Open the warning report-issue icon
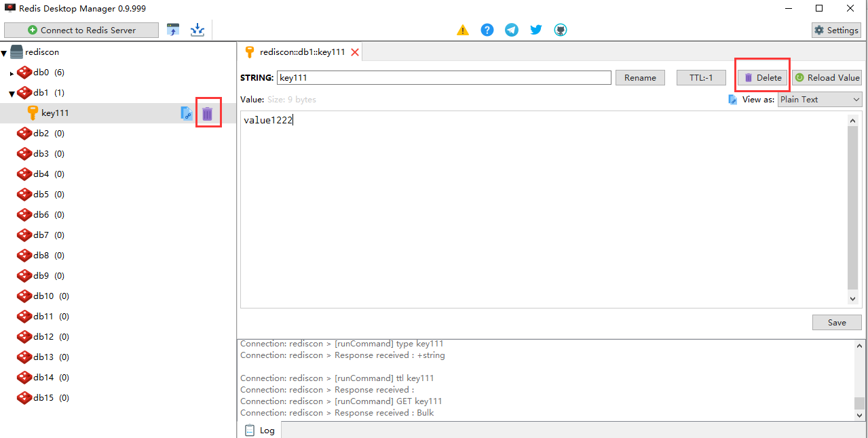The height and width of the screenshot is (438, 868). point(463,30)
